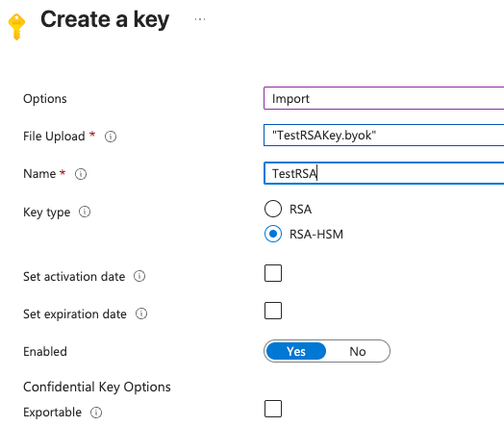The width and height of the screenshot is (504, 426).
Task: Click the File Upload label
Action: tap(54, 137)
